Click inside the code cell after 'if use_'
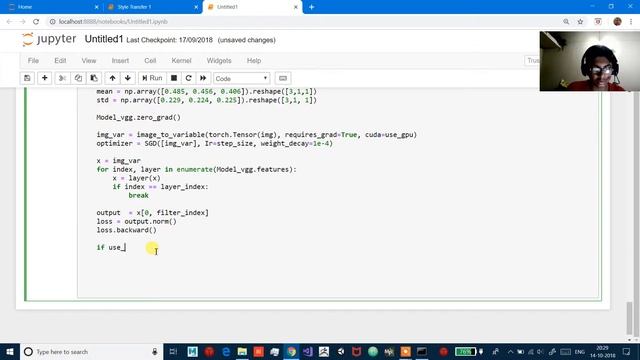 click(126, 247)
